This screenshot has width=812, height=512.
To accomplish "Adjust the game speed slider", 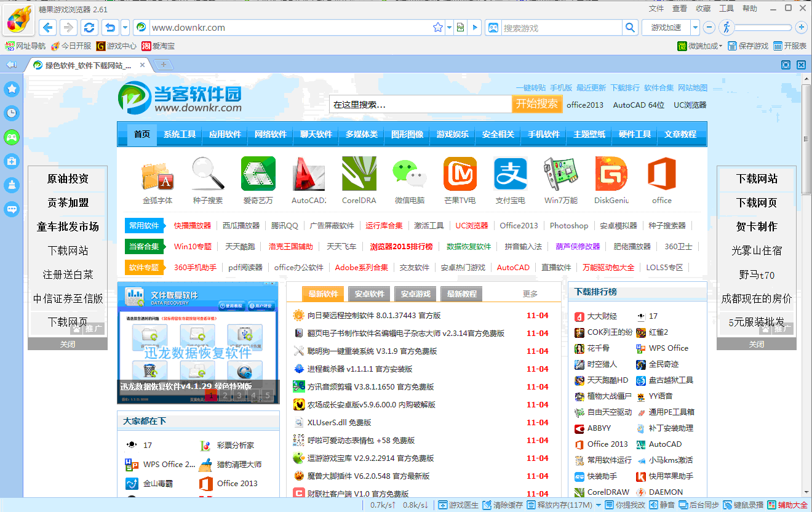I will (763, 28).
